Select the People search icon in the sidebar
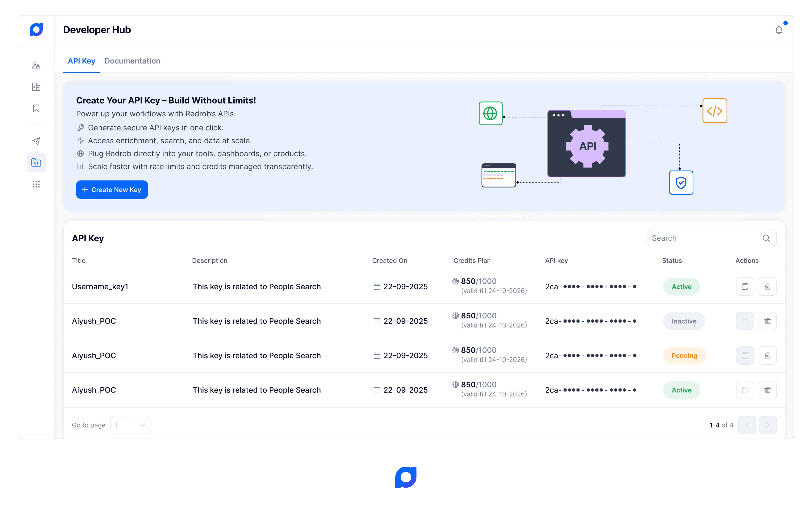812x514 pixels. 36,65
